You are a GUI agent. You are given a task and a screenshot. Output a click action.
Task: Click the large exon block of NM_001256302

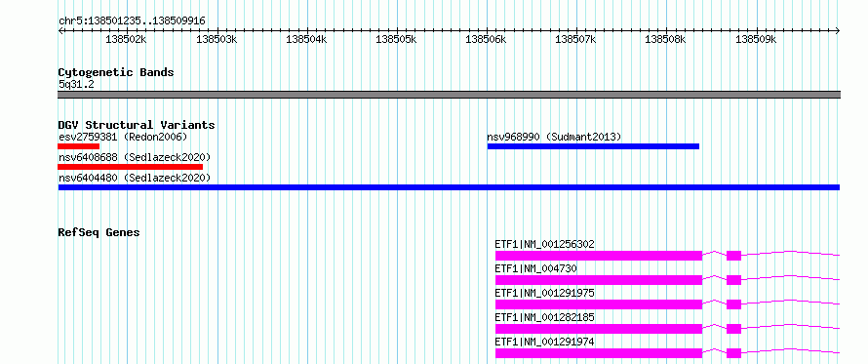coord(599,256)
